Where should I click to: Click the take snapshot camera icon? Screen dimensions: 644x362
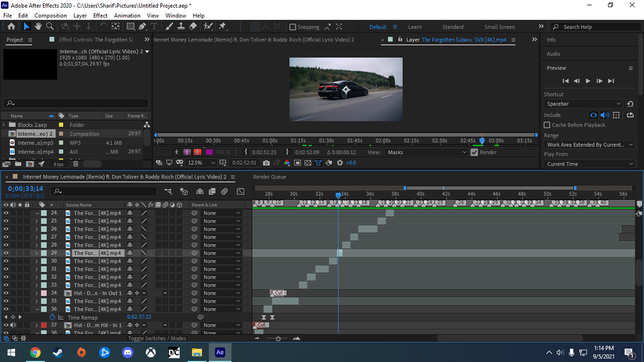(x=266, y=163)
